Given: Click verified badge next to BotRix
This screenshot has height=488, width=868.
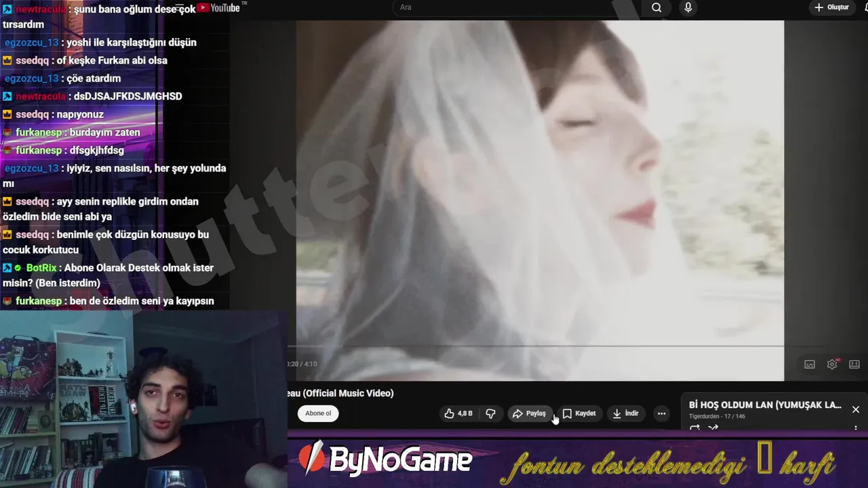Looking at the screenshot, I should click(x=18, y=268).
